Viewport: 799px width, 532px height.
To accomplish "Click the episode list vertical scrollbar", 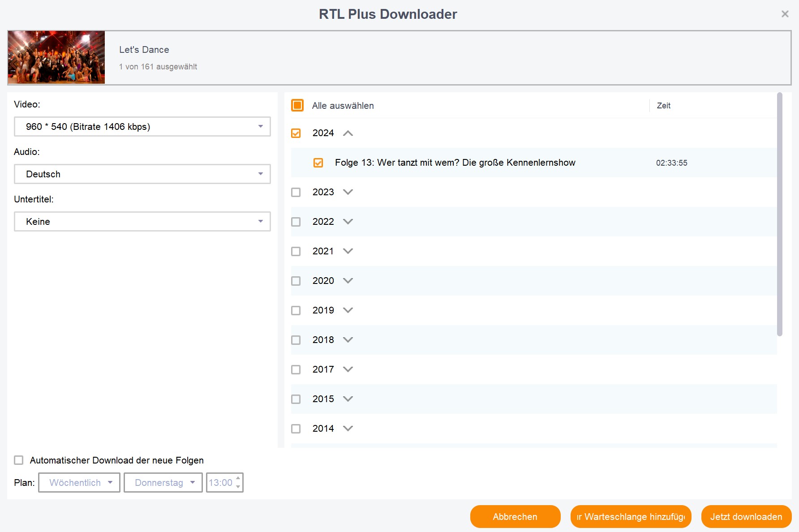I will [x=780, y=214].
